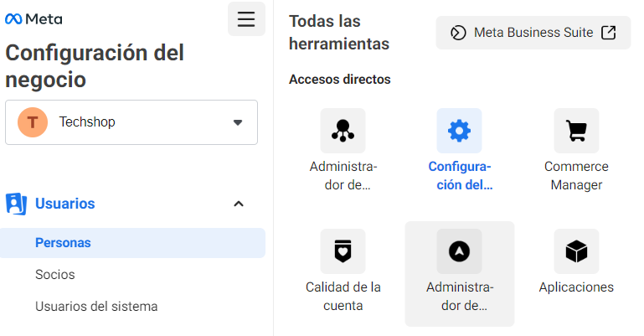Click the Calidad de la cuenta label
Image resolution: width=644 pixels, height=336 pixels.
pyautogui.click(x=343, y=296)
